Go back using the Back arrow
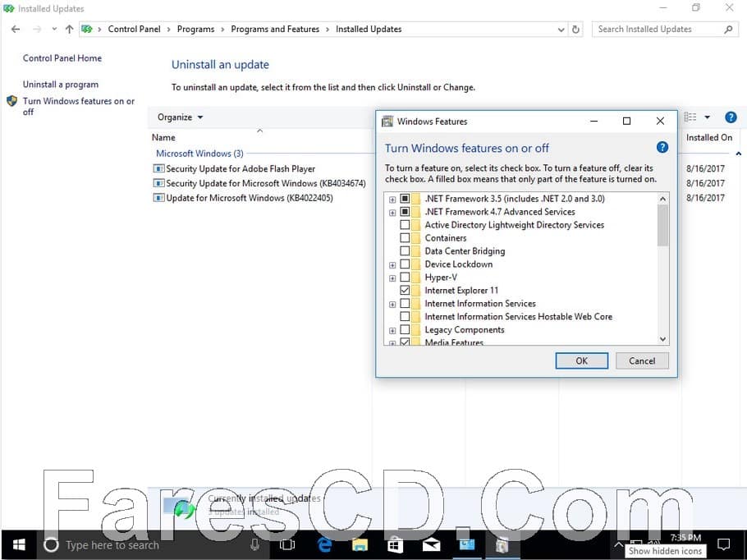 pyautogui.click(x=16, y=29)
